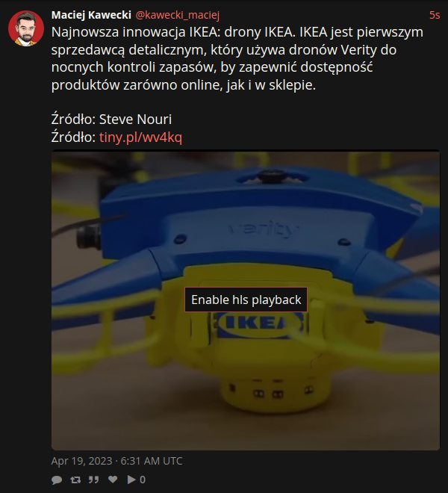Click the comment bubble reply icon
Image resolution: width=448 pixels, height=493 pixels.
[x=57, y=480]
